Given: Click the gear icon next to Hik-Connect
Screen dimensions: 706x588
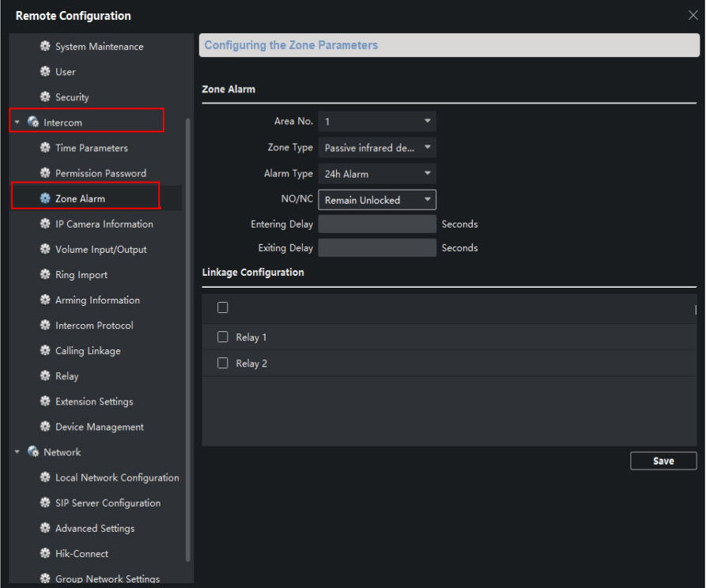Looking at the screenshot, I should coord(45,554).
